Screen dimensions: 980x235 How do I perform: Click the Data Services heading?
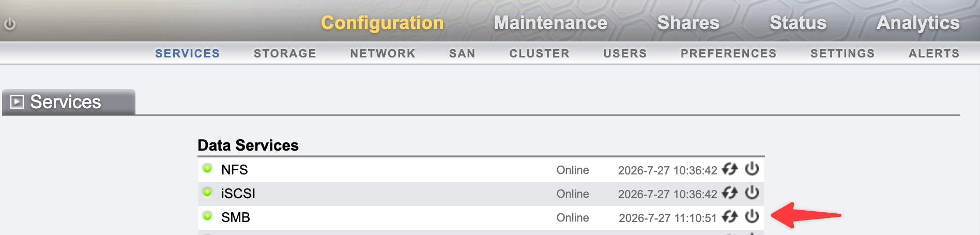pos(248,145)
